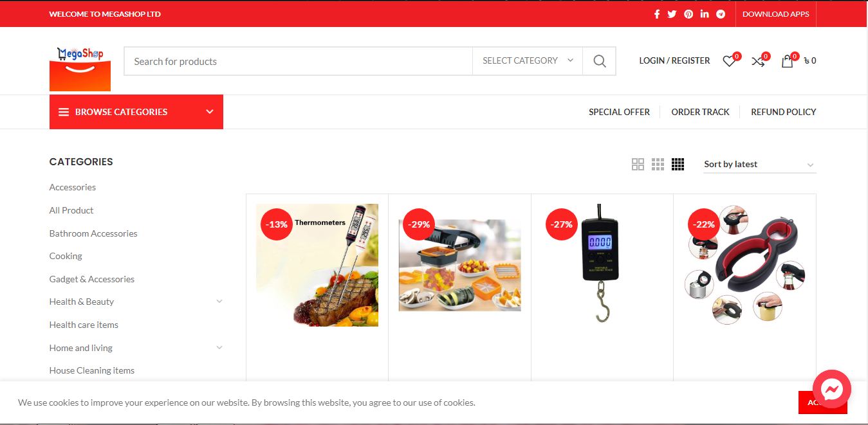
Task: Open the Telegram social icon
Action: tap(721, 14)
